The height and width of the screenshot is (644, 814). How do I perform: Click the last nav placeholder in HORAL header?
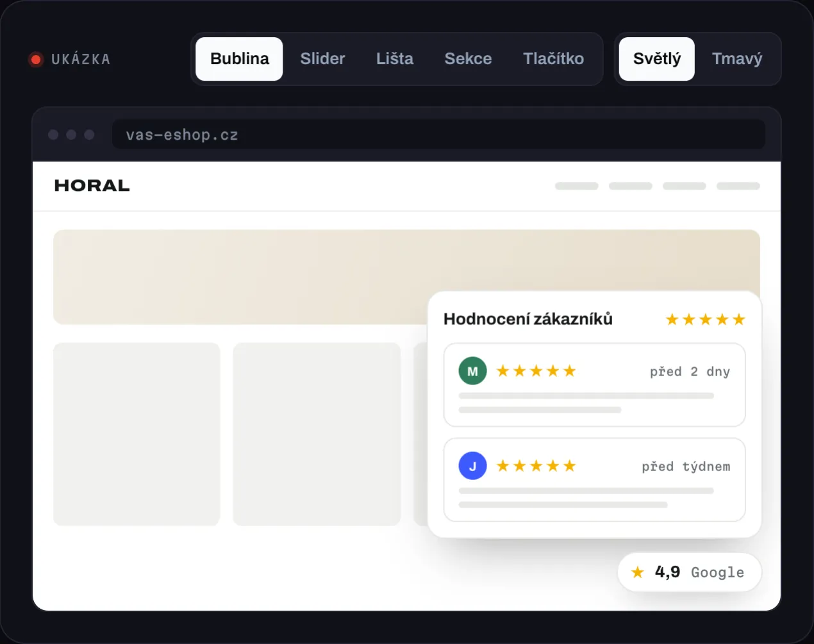(738, 186)
